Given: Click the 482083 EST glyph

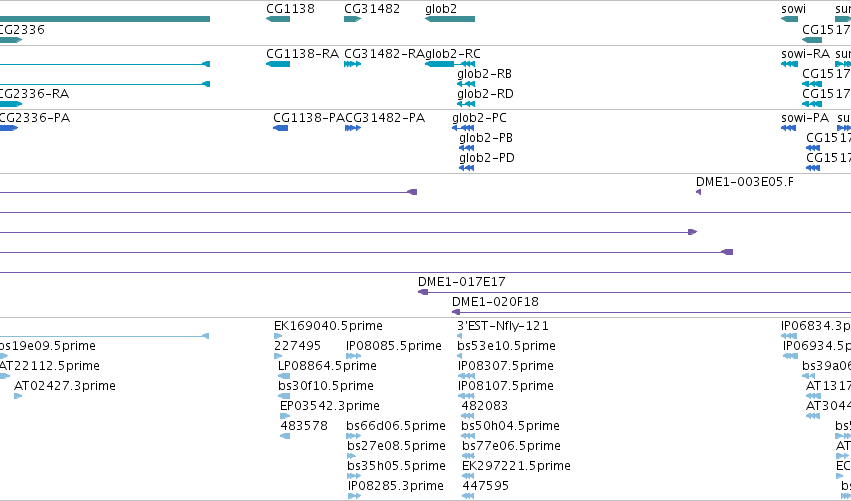Looking at the screenshot, I should point(468,416).
